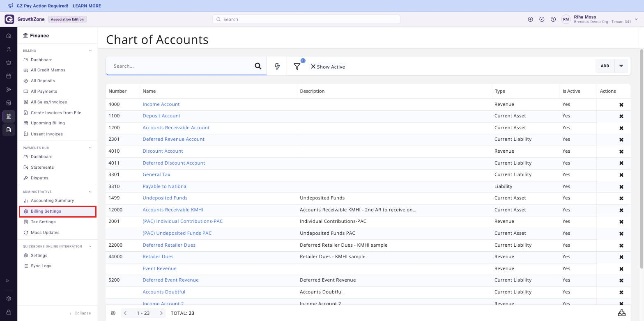Go to next page arrow in pagination
This screenshot has height=321, width=644.
pos(161,313)
